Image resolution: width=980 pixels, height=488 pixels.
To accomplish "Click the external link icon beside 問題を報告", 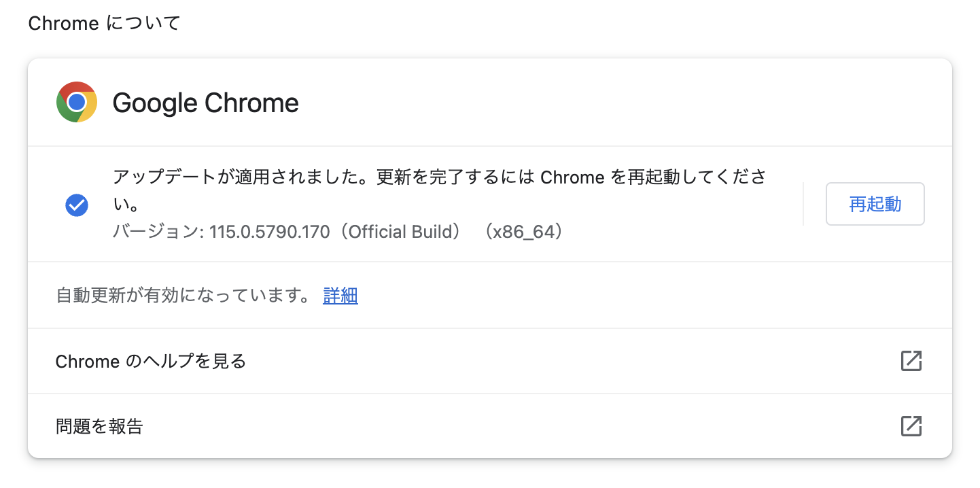I will [911, 426].
